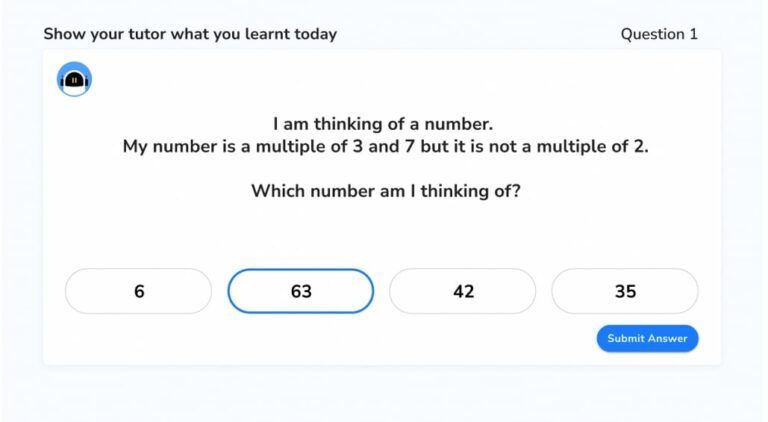
Task: Click the Question 1 label
Action: pos(659,34)
